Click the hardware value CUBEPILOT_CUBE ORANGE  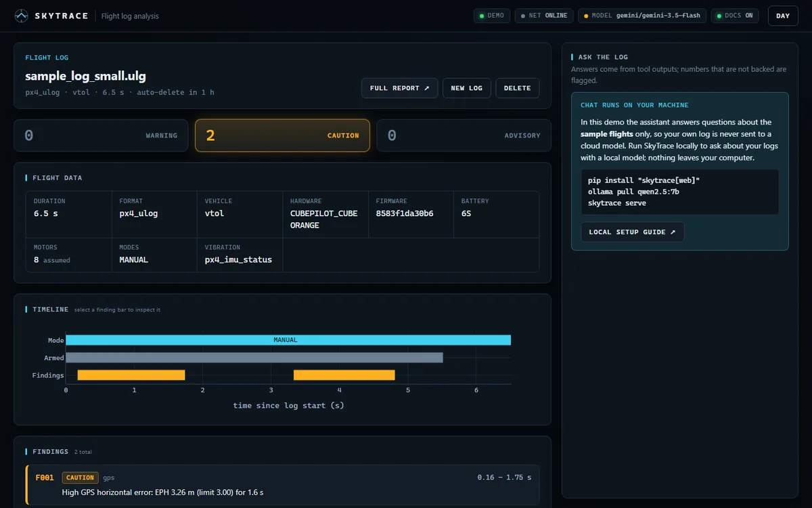coord(324,219)
